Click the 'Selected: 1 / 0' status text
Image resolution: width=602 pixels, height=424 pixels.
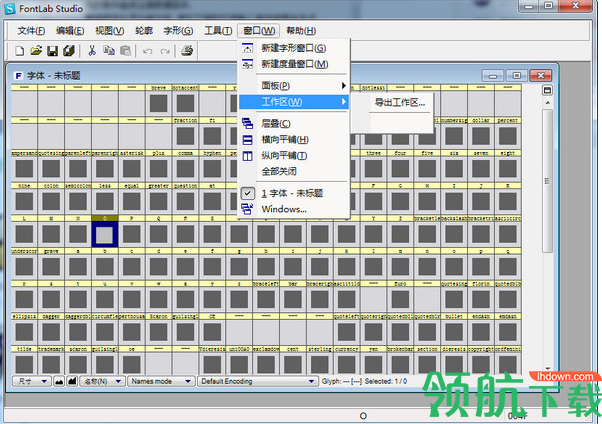click(385, 381)
